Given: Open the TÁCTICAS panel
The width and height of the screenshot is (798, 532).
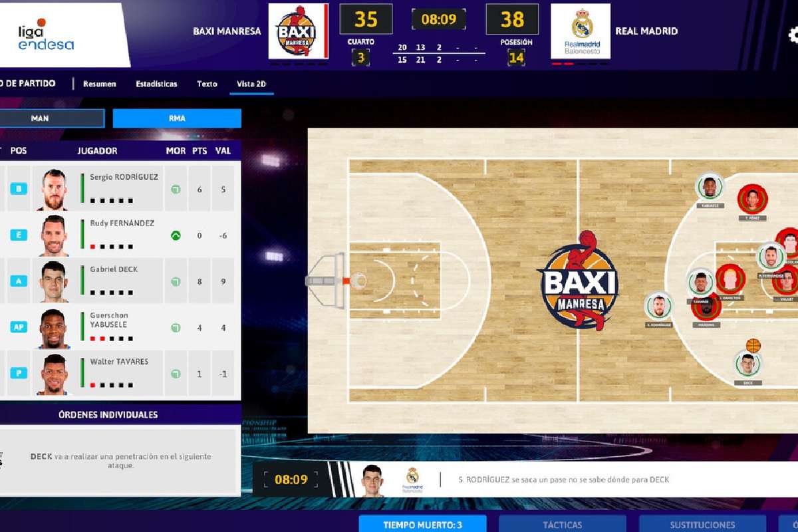Looking at the screenshot, I should [x=563, y=523].
